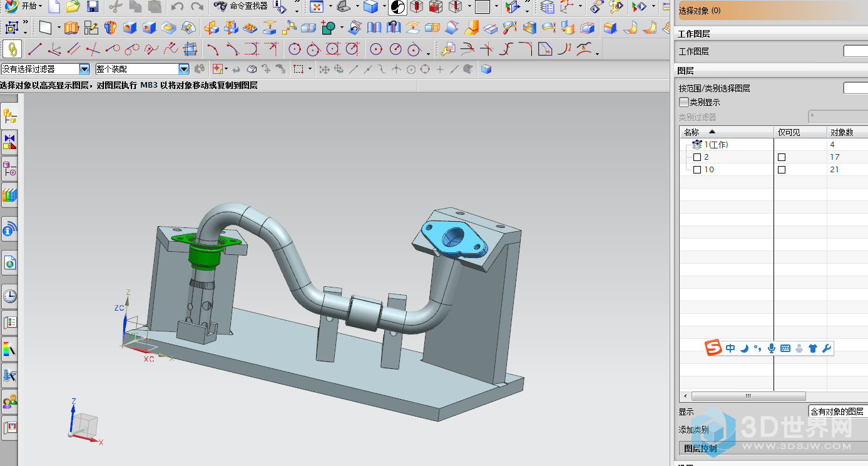This screenshot has height=466, width=868.
Task: Sort layers by 名称 column header
Action: [727, 132]
